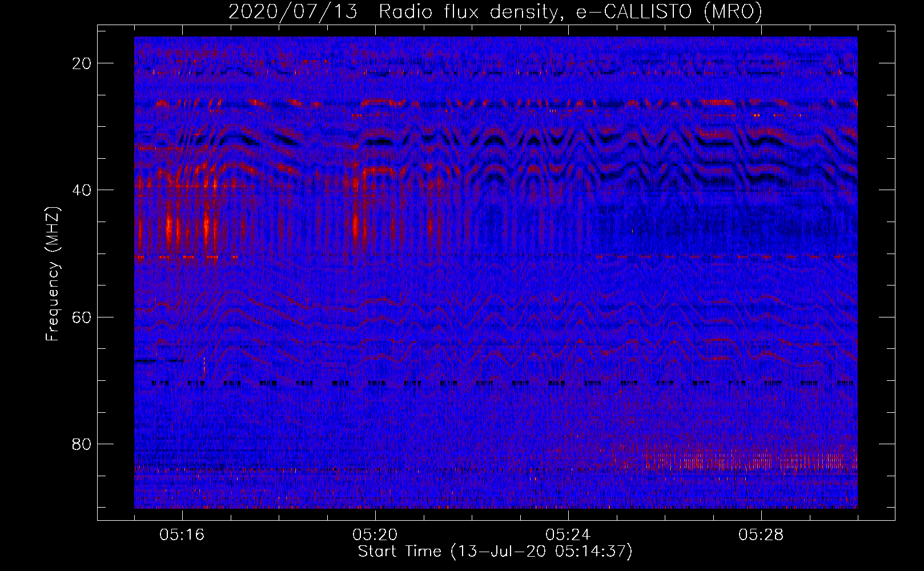Click the 05:20 time tick label

[375, 535]
